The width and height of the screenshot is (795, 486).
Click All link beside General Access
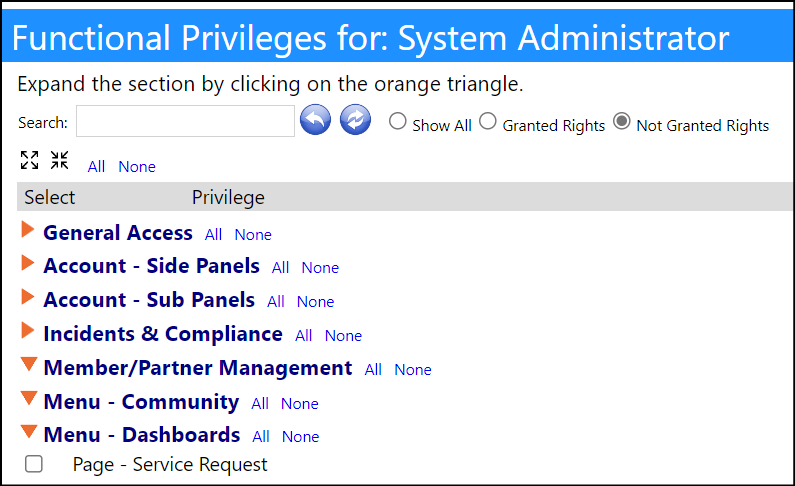pos(213,235)
